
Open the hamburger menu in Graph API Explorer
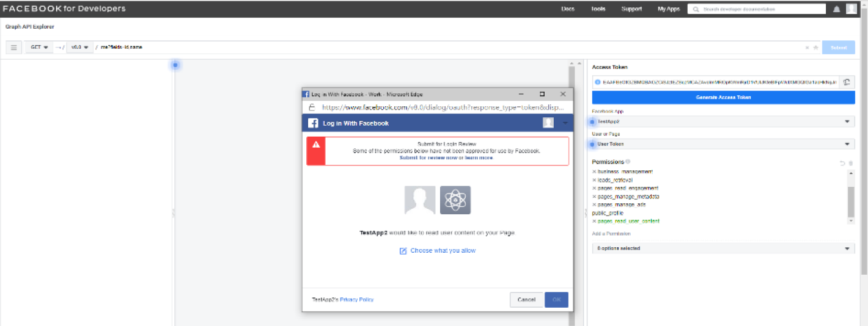13,47
